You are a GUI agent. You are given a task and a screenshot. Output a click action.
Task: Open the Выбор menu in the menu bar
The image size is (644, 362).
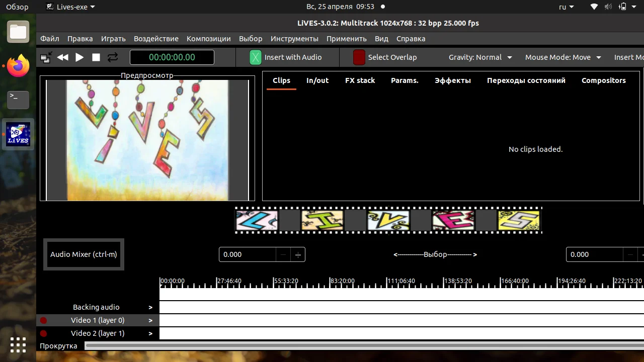(251, 39)
